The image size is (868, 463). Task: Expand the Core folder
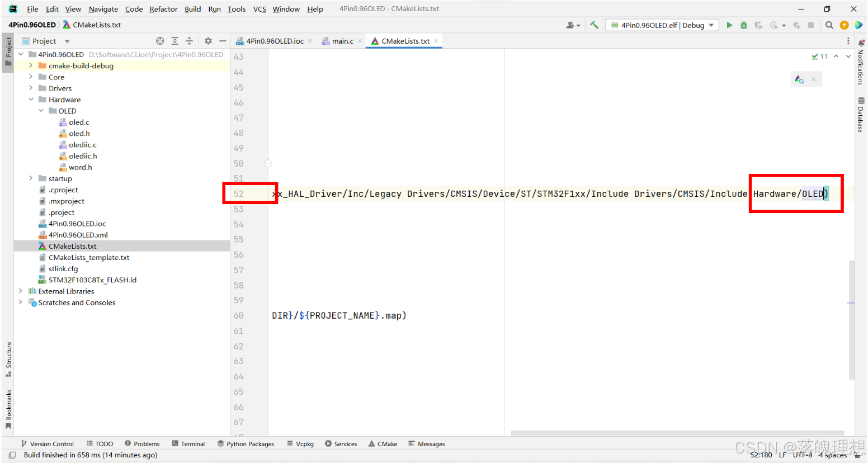pos(31,77)
